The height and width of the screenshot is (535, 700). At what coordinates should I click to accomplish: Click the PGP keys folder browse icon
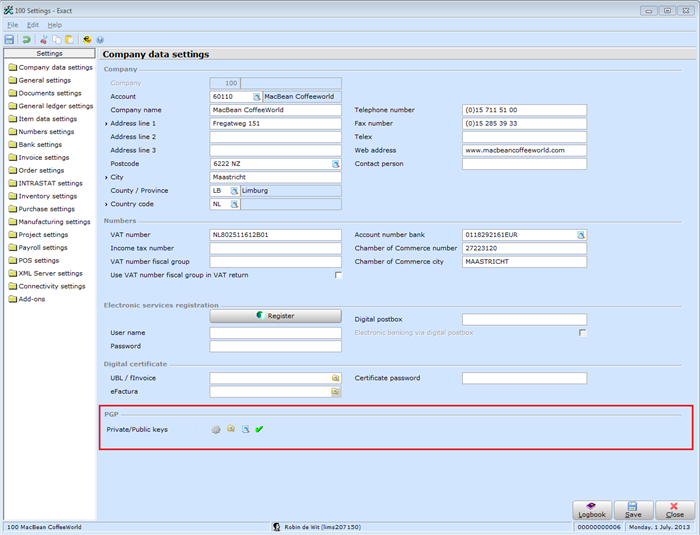[x=231, y=429]
